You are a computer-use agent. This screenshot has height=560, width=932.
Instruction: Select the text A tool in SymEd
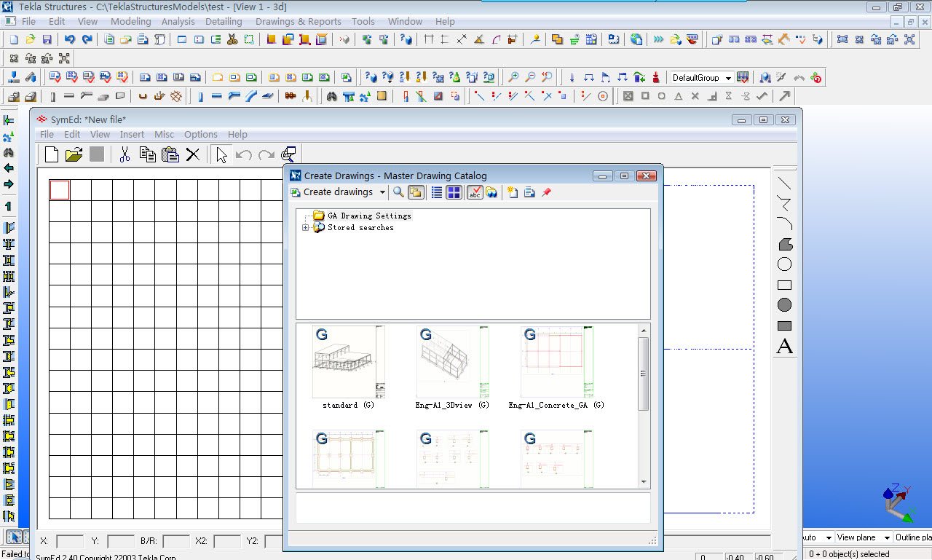click(784, 347)
